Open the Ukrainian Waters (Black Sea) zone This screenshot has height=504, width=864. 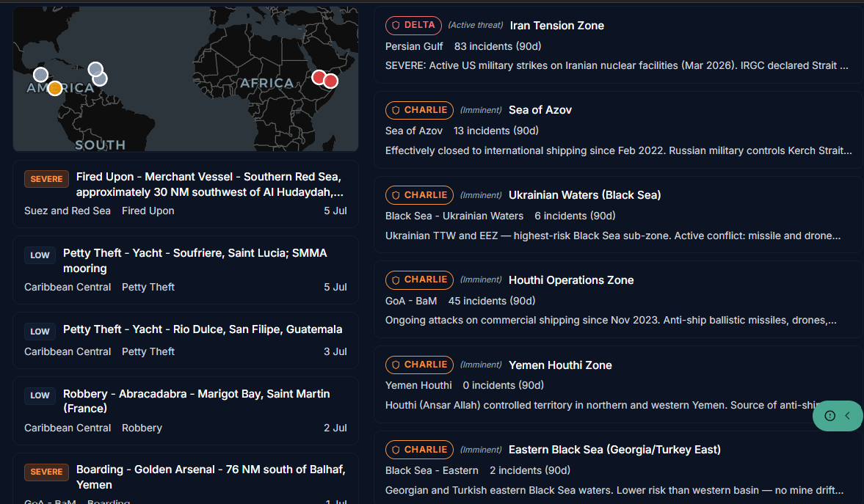pos(618,215)
